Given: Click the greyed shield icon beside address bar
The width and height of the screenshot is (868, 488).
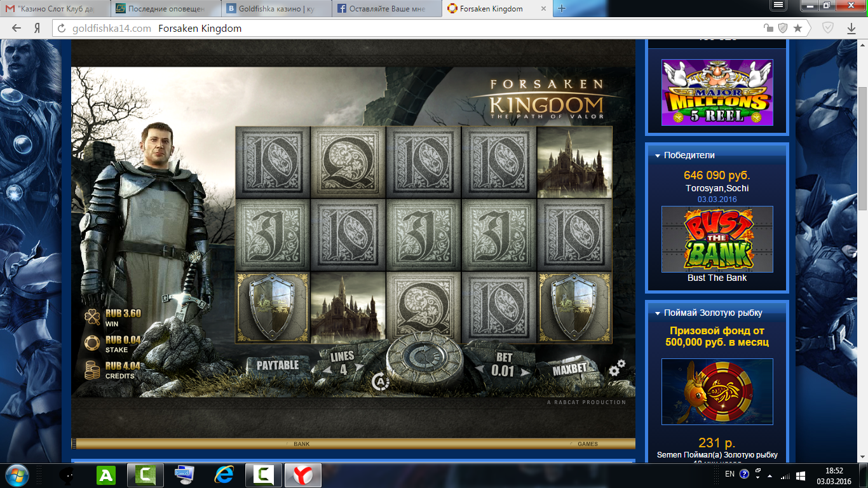Looking at the screenshot, I should (828, 28).
